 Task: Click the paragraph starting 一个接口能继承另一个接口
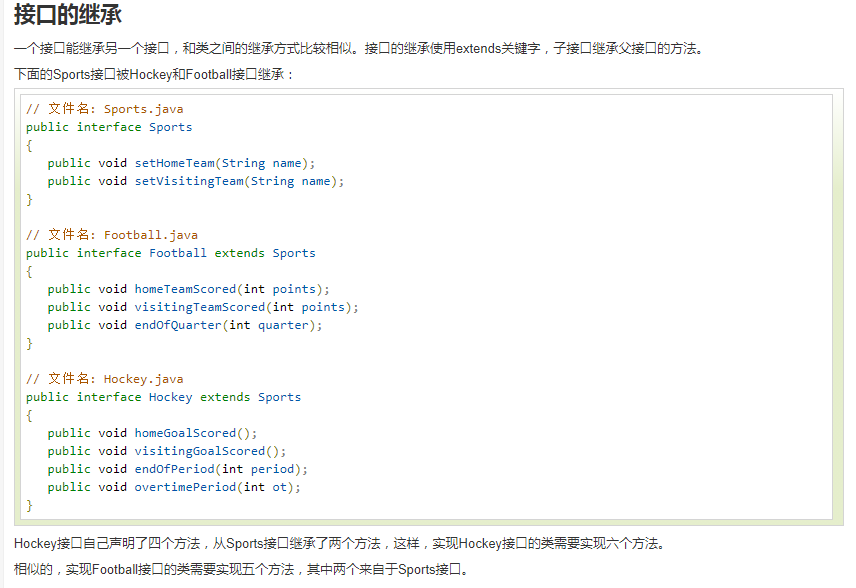[359, 49]
